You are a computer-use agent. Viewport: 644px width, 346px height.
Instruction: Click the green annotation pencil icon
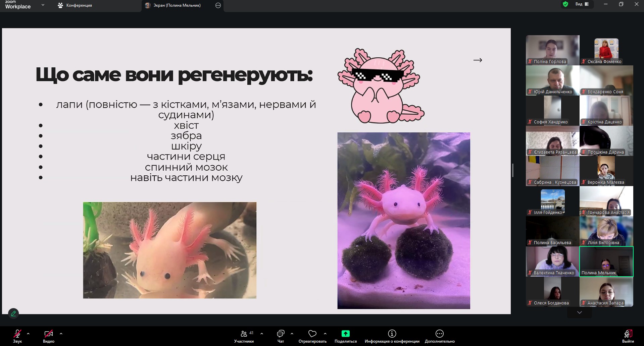point(13,313)
